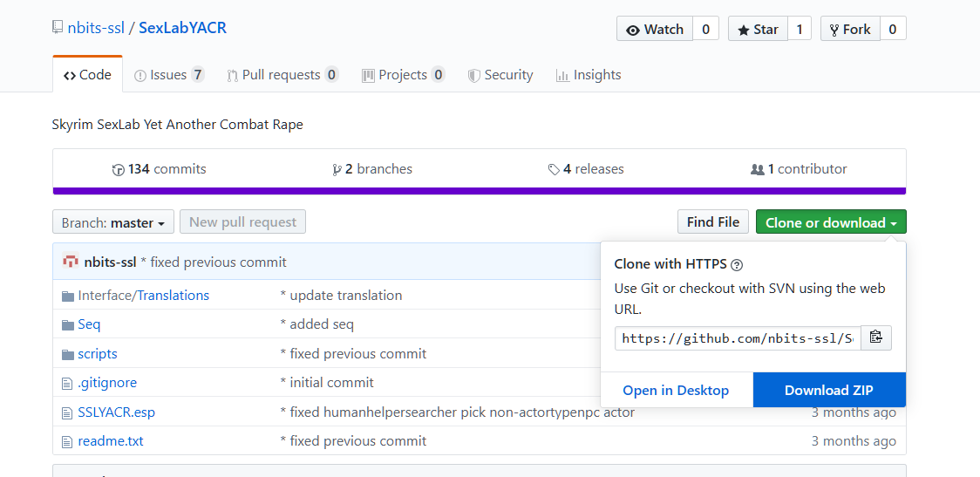980x477 pixels.
Task: Click the Star count of 1
Action: [x=800, y=30]
